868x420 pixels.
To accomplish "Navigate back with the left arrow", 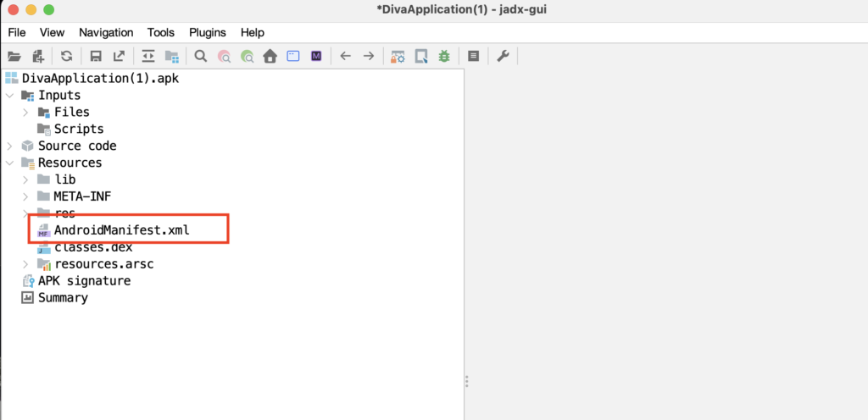I will point(346,56).
